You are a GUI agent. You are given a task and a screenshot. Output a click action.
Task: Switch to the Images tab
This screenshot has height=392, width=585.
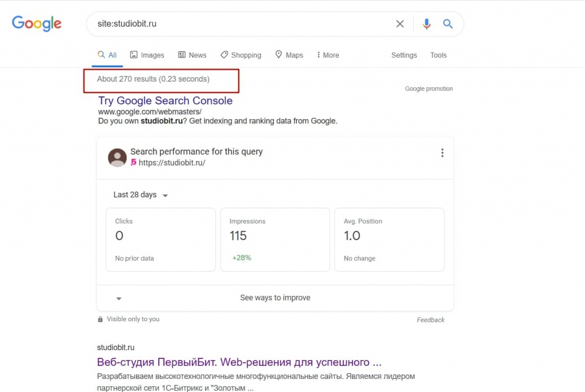147,55
